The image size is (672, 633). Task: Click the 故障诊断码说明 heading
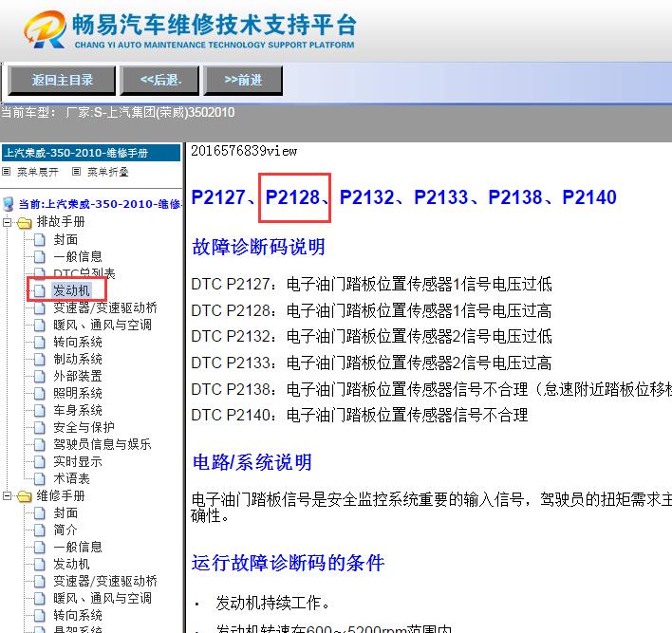(x=258, y=247)
